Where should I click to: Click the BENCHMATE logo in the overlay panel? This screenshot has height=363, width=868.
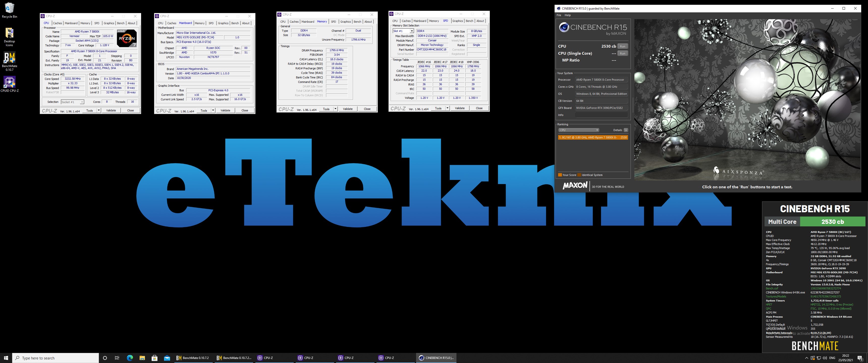[x=815, y=346]
